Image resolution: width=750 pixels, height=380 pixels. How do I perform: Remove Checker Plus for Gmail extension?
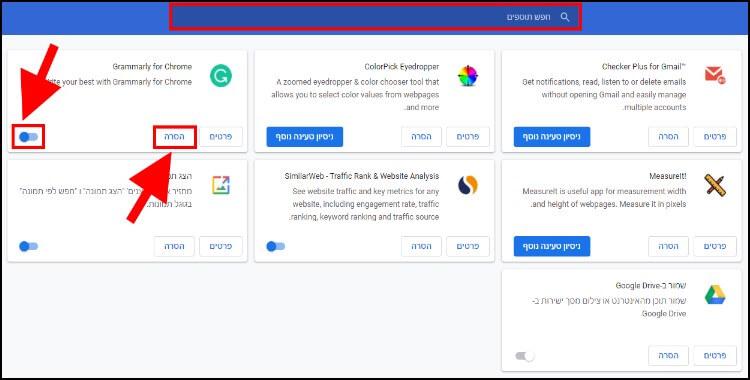click(x=668, y=137)
